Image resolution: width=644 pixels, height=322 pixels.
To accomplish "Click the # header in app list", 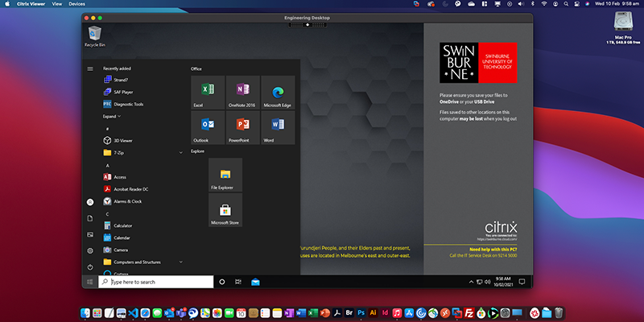I will (x=108, y=129).
